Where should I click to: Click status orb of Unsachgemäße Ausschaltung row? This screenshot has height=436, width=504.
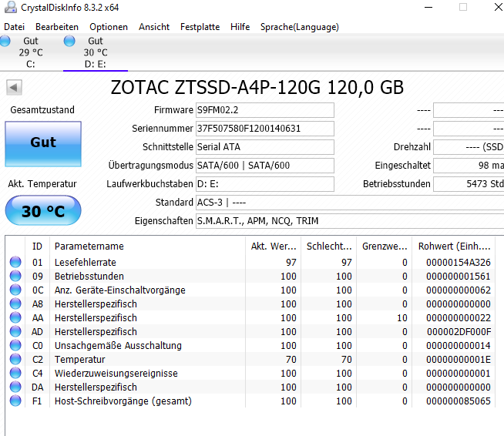click(15, 345)
